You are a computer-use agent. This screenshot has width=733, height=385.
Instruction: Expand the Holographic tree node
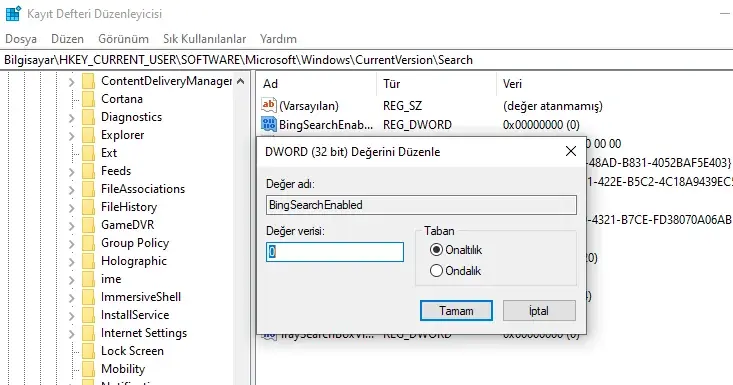[71, 262]
